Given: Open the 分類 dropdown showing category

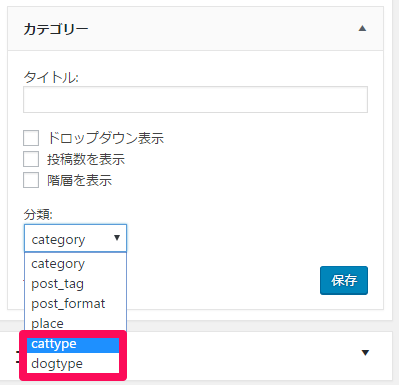Looking at the screenshot, I should pyautogui.click(x=75, y=238).
